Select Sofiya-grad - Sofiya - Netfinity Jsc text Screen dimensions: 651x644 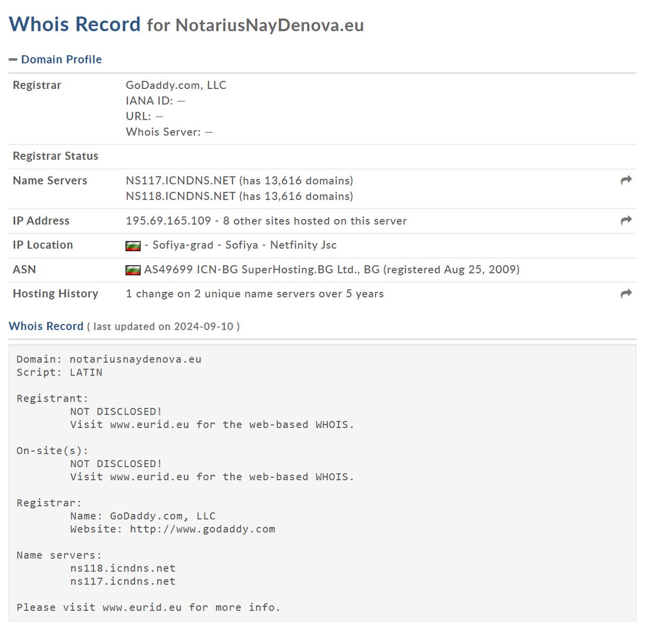point(244,245)
